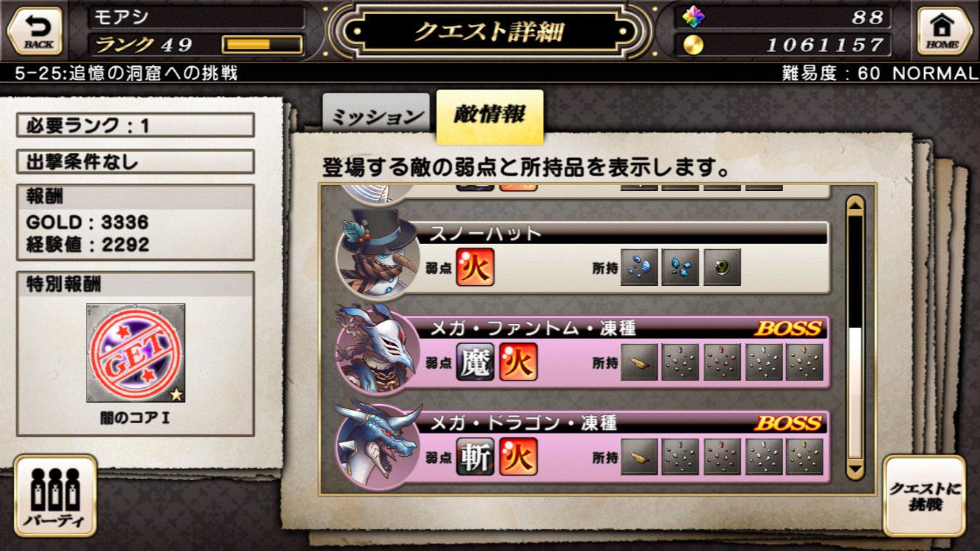Tap メガ・ドラゴン・凍種 slash weakness icon
Image resolution: width=980 pixels, height=551 pixels.
click(x=475, y=457)
